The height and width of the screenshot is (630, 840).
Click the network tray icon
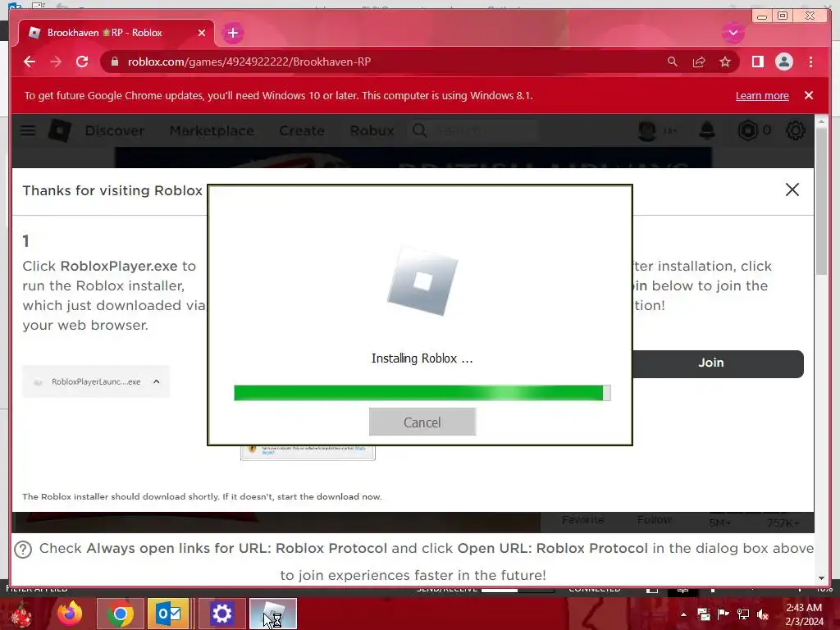[x=743, y=614]
